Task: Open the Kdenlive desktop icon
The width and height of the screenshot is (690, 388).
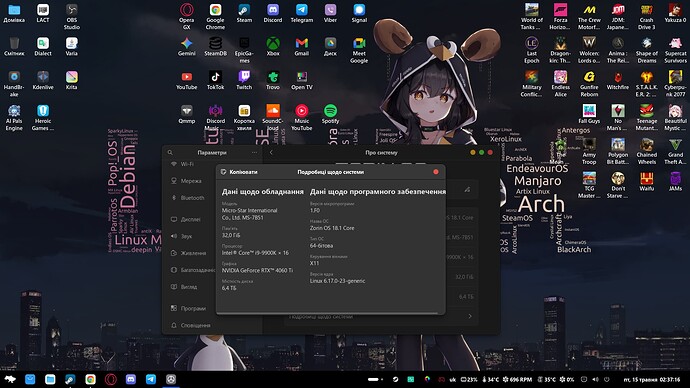Action: (x=43, y=81)
